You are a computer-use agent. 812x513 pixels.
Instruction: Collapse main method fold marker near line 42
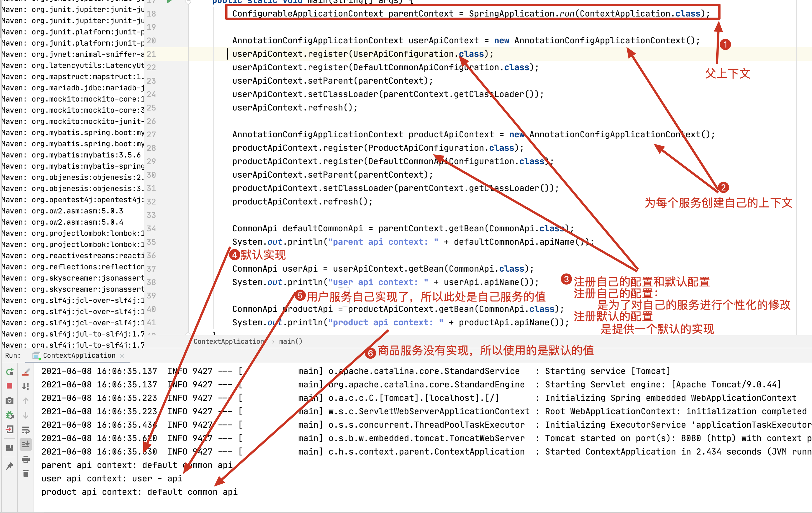(188, 334)
